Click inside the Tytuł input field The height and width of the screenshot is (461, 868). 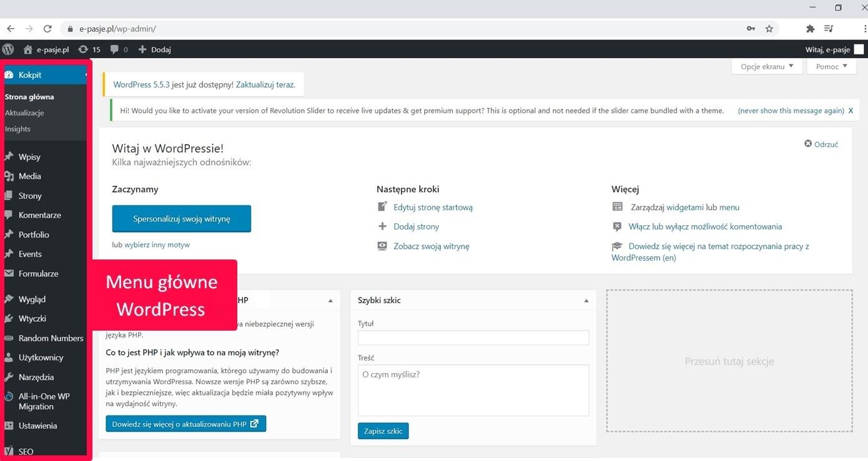pyautogui.click(x=473, y=337)
